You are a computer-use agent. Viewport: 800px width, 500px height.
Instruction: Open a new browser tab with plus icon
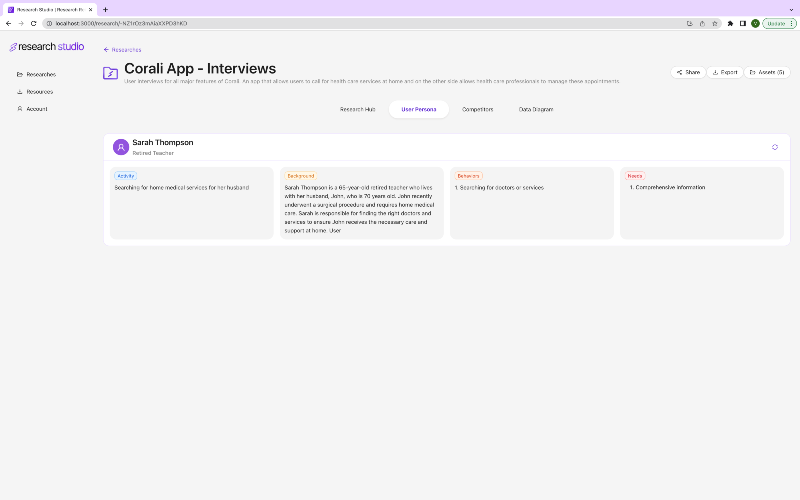click(106, 10)
